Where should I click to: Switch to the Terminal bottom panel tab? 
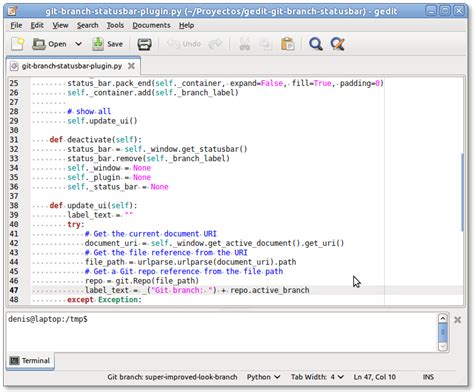30,361
